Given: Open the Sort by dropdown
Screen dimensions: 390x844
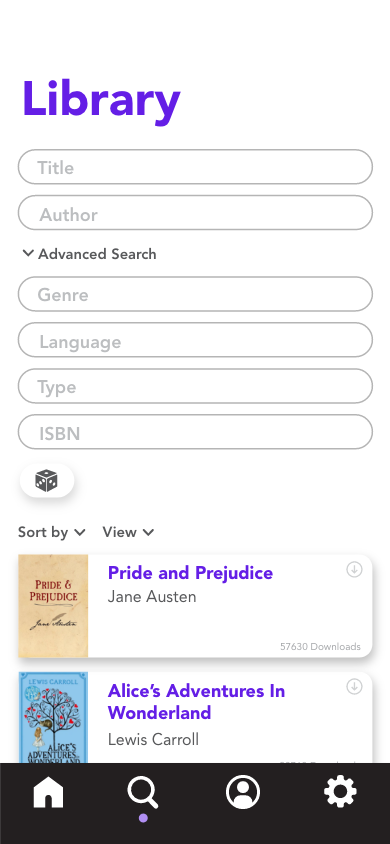Looking at the screenshot, I should (x=52, y=532).
